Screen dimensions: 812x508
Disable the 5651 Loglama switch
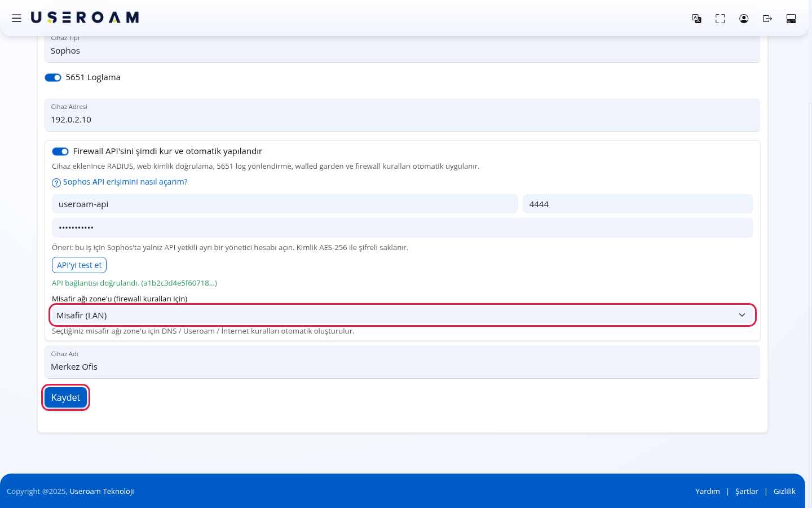click(x=53, y=77)
